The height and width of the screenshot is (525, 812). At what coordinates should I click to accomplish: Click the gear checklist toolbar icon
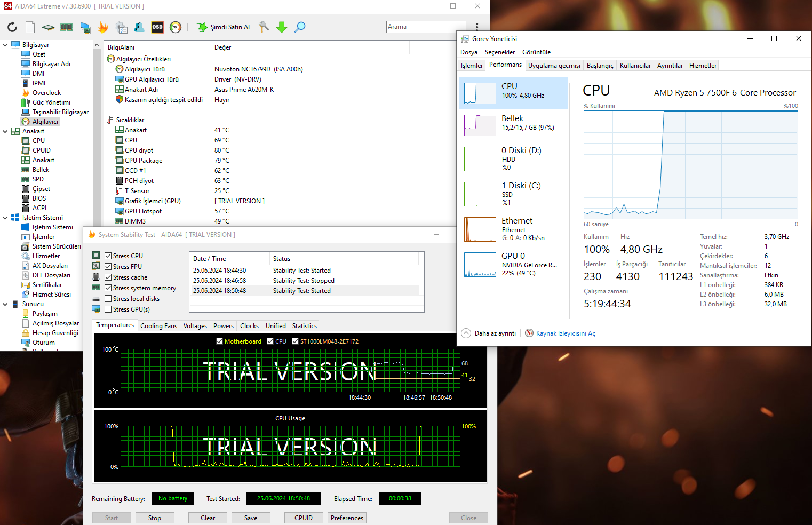tap(122, 27)
